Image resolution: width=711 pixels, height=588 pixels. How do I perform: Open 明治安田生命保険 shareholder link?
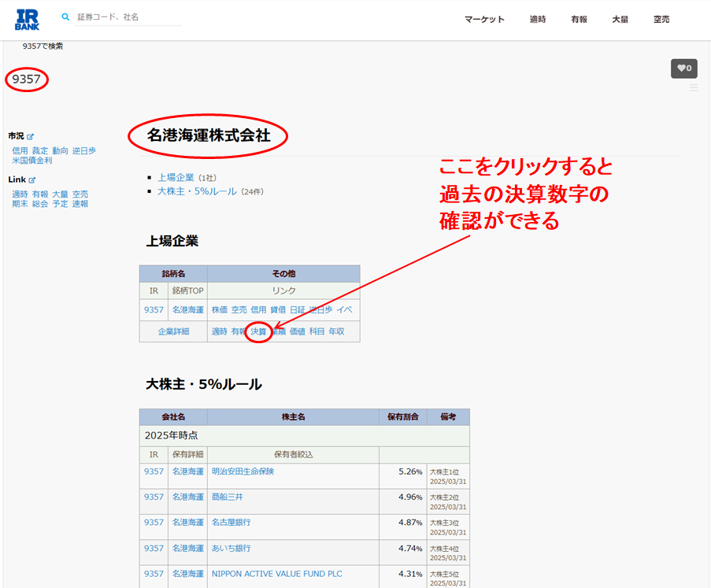(243, 472)
